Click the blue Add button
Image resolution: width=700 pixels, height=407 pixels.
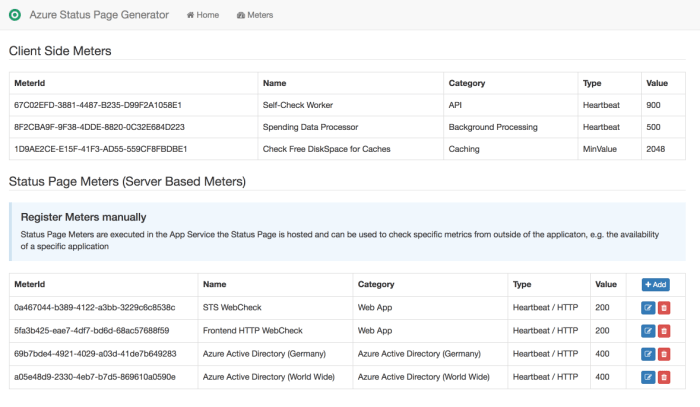655,284
